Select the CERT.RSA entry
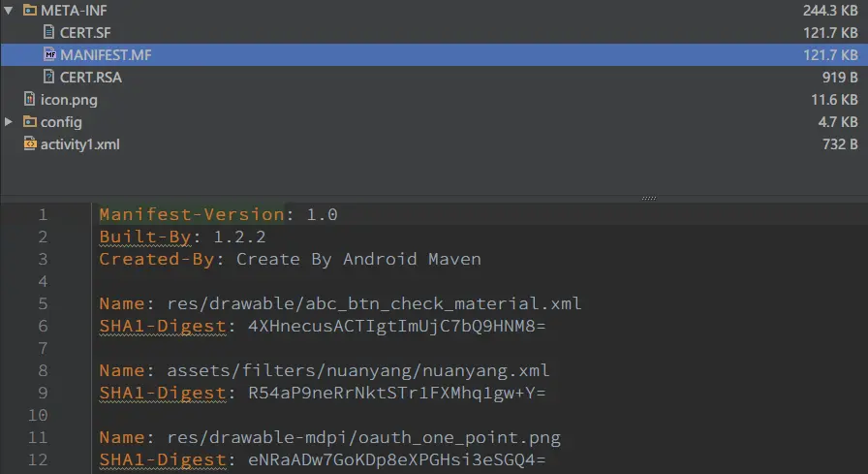 [91, 77]
